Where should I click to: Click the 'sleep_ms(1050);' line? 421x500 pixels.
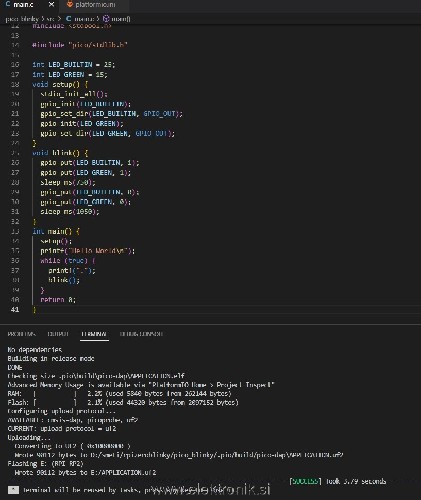click(70, 212)
